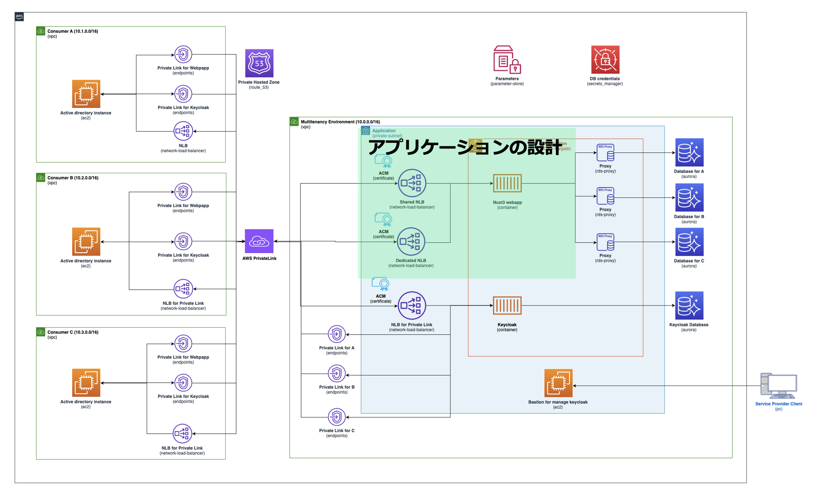The height and width of the screenshot is (504, 836).
Task: Click the Nuxt3 webapp container icon
Action: [507, 183]
